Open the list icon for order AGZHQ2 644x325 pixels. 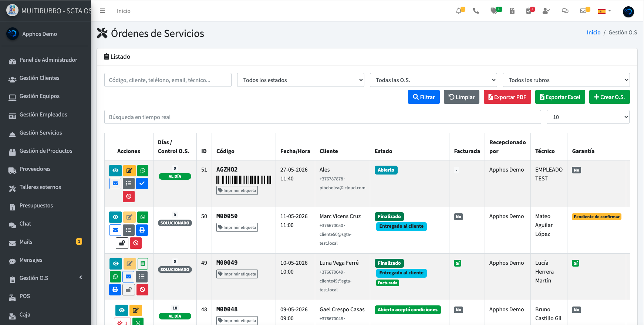point(129,183)
